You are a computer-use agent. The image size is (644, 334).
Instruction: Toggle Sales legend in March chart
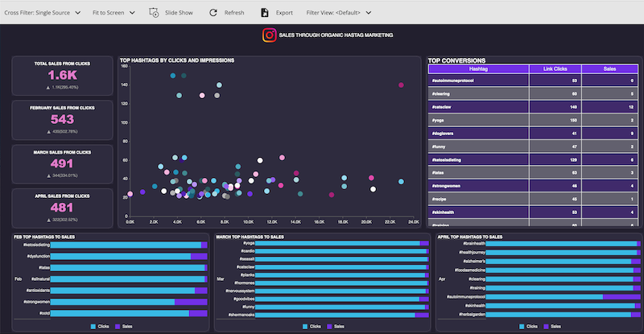[x=335, y=326]
